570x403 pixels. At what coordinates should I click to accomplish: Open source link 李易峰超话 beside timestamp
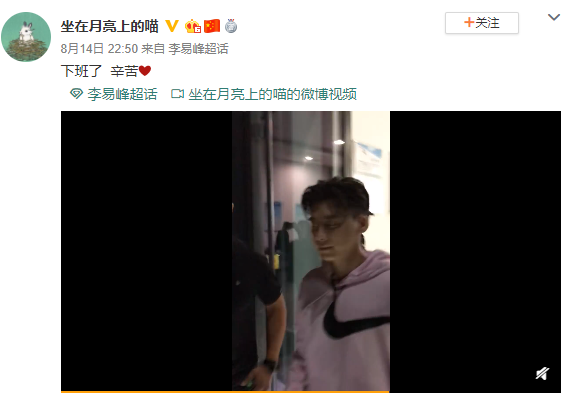pos(198,48)
